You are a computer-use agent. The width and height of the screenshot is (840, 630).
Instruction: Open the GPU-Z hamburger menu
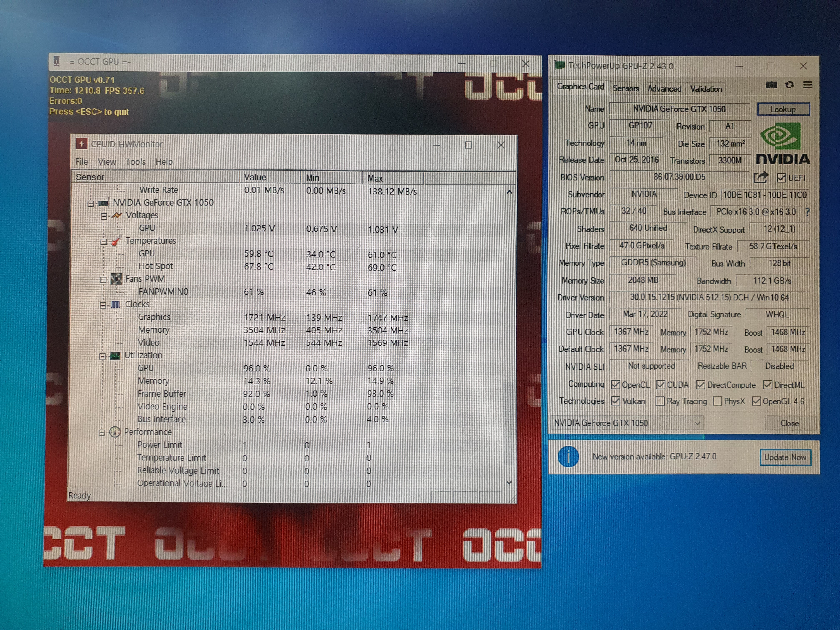click(x=808, y=85)
